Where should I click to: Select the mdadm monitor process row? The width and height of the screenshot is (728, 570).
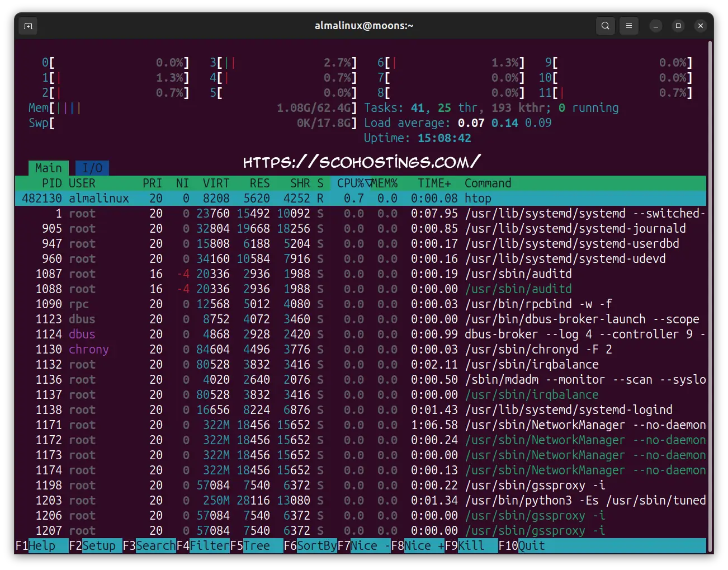click(x=361, y=380)
